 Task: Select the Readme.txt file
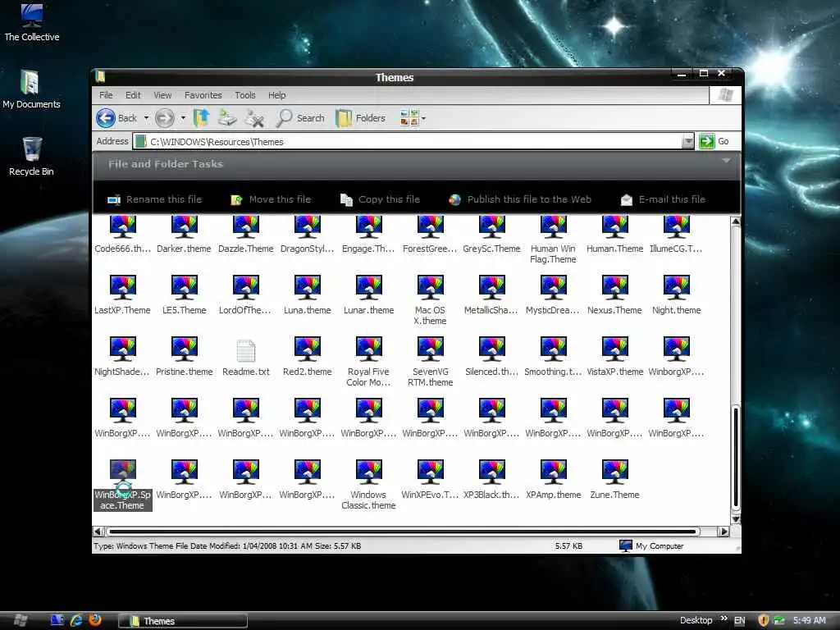pyautogui.click(x=246, y=358)
